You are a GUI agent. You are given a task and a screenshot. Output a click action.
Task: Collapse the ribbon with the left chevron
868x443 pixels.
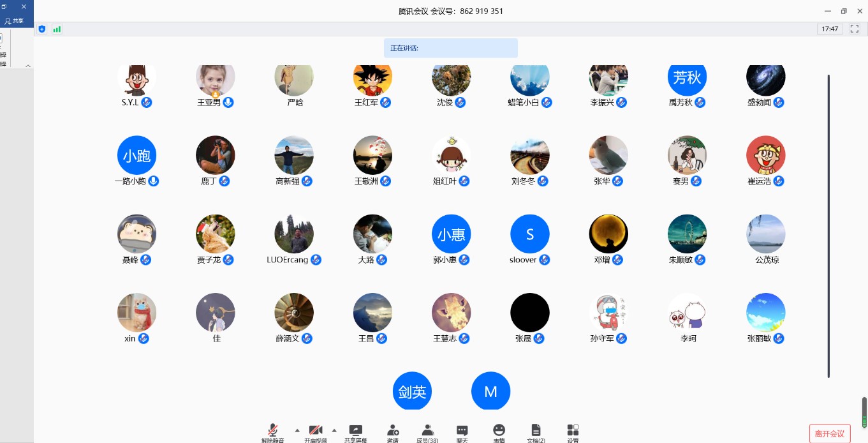pos(27,66)
